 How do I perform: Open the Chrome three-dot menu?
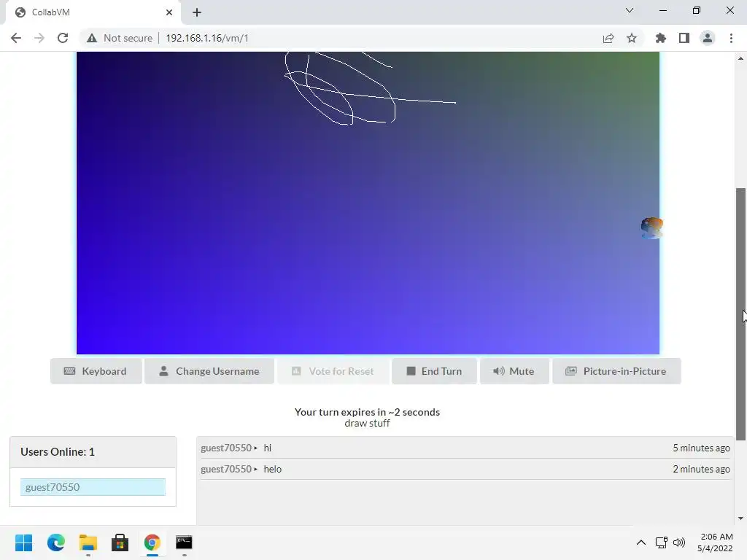click(x=731, y=38)
